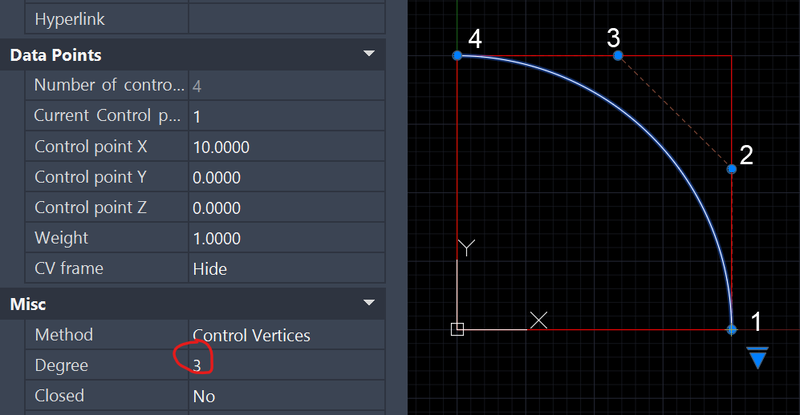Select control vertex grip number 3
This screenshot has width=800, height=415.
618,55
